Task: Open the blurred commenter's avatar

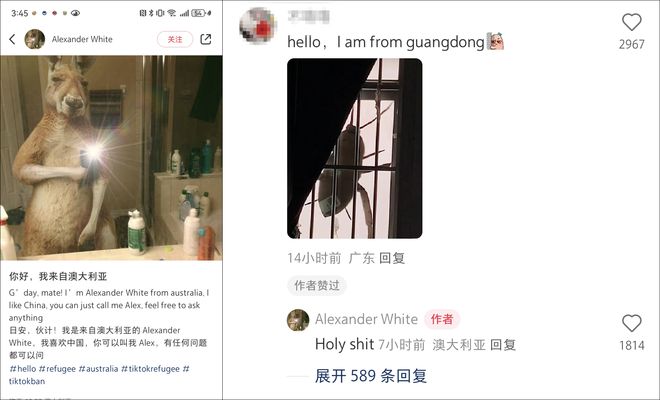Action: click(258, 25)
